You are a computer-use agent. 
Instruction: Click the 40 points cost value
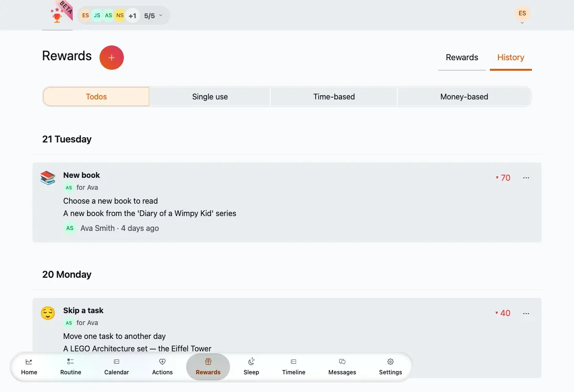[503, 313]
